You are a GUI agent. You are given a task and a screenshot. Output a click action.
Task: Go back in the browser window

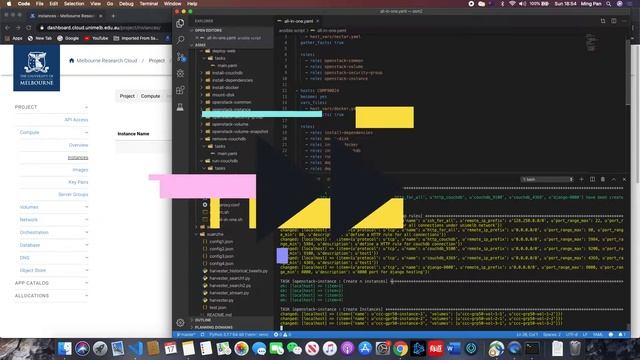(x=8, y=27)
